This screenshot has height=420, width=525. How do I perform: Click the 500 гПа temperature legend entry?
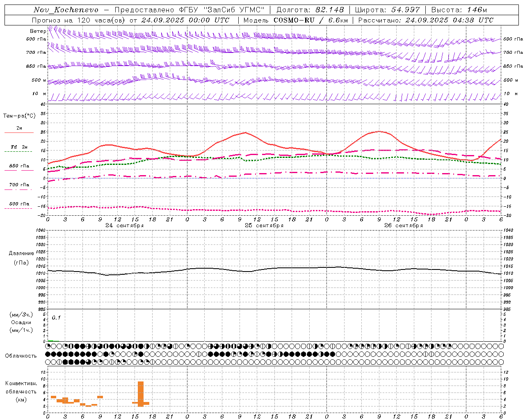[18, 205]
